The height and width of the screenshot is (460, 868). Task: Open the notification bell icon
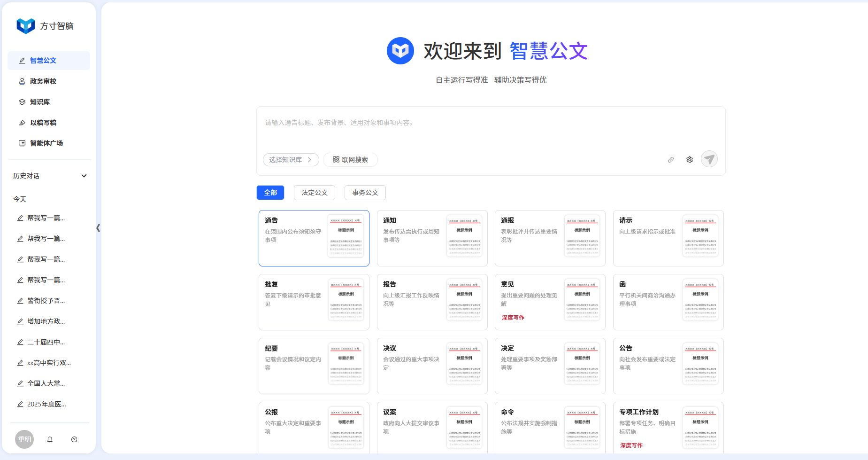tap(50, 439)
